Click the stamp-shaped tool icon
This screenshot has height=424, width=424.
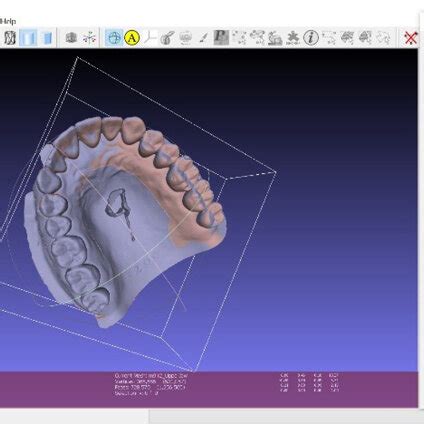(275, 38)
